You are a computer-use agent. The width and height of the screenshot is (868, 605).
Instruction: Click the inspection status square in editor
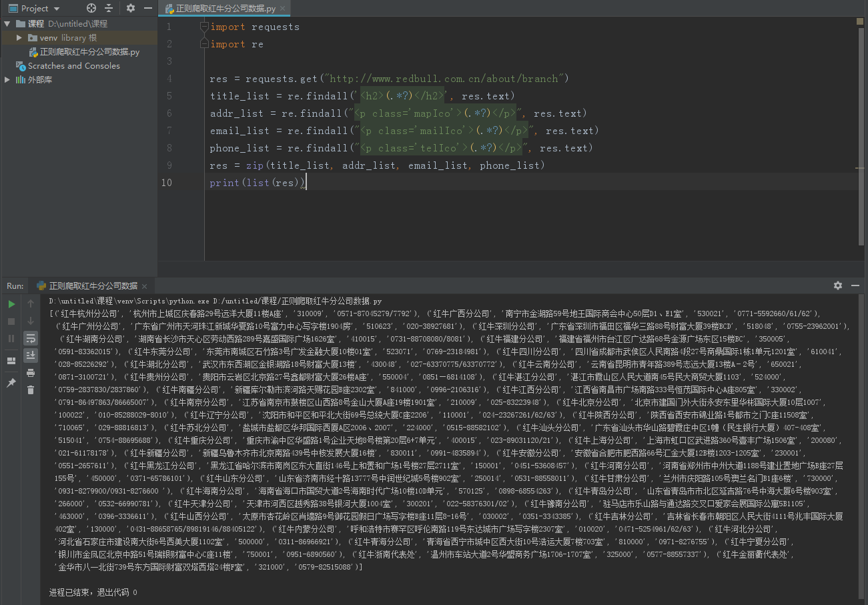pos(861,21)
